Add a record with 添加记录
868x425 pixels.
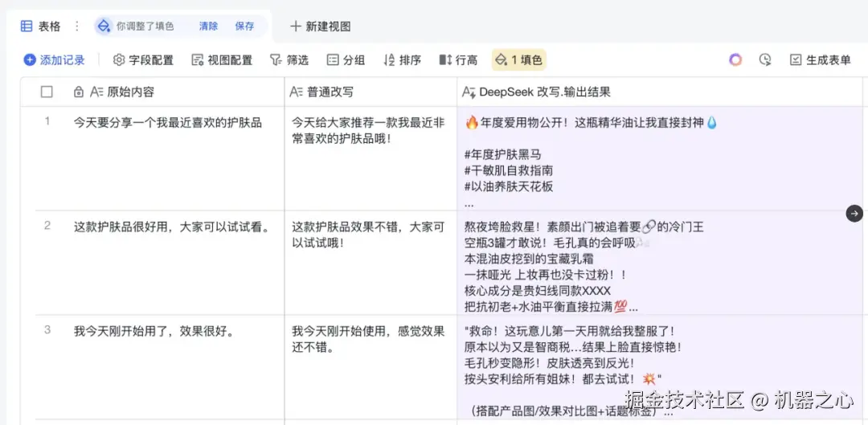click(x=55, y=59)
